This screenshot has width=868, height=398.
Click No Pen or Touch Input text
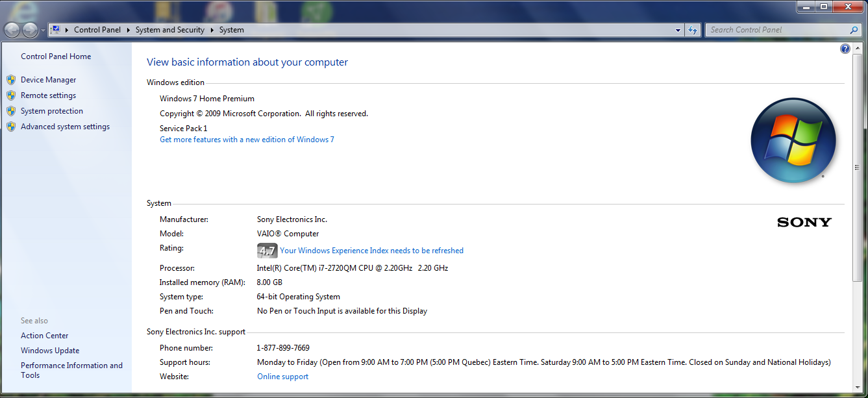tap(342, 311)
